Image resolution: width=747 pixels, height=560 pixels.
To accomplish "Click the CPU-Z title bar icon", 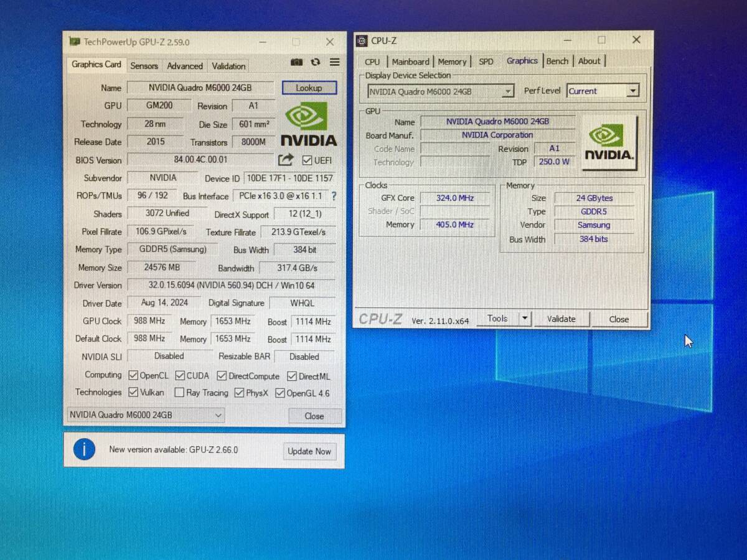I will coord(362,41).
